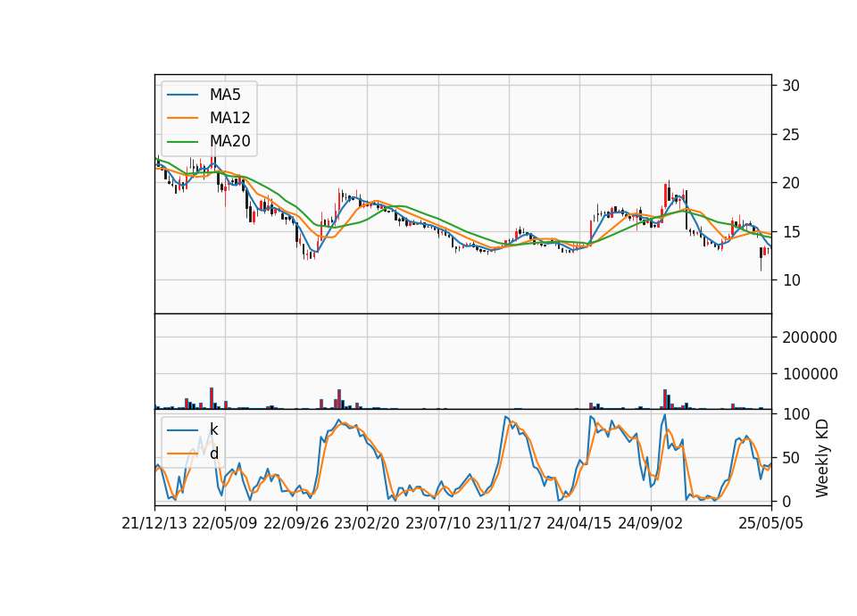Click the MA12 legend label
The image size is (857, 616).
click(229, 118)
